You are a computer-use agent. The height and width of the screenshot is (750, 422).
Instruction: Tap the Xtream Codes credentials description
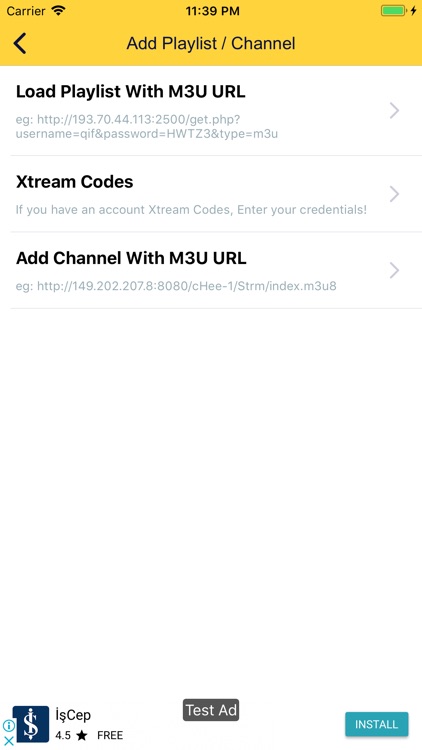click(x=191, y=210)
